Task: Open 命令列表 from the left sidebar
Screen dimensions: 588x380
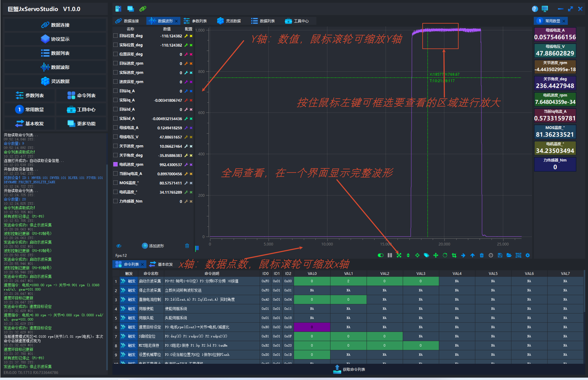Action: (81, 95)
